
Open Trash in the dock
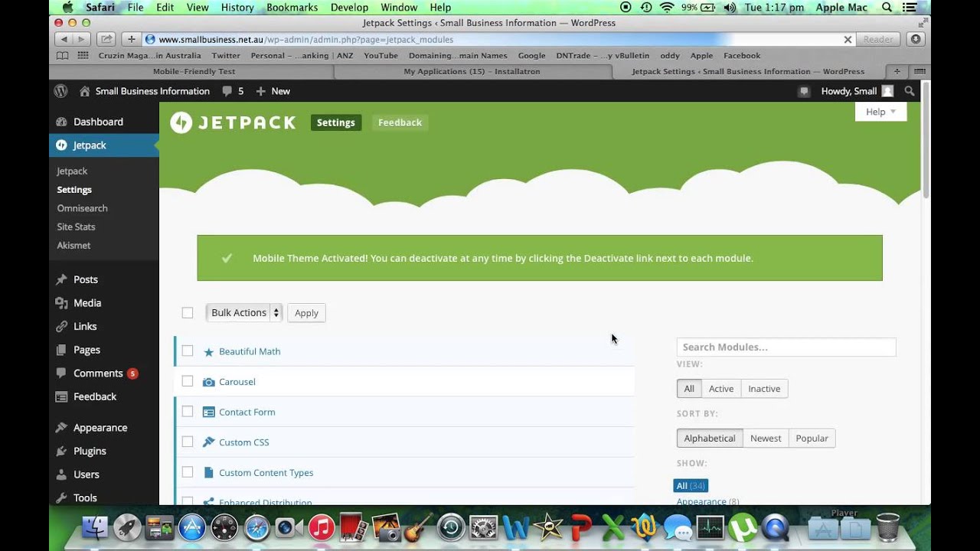(887, 527)
